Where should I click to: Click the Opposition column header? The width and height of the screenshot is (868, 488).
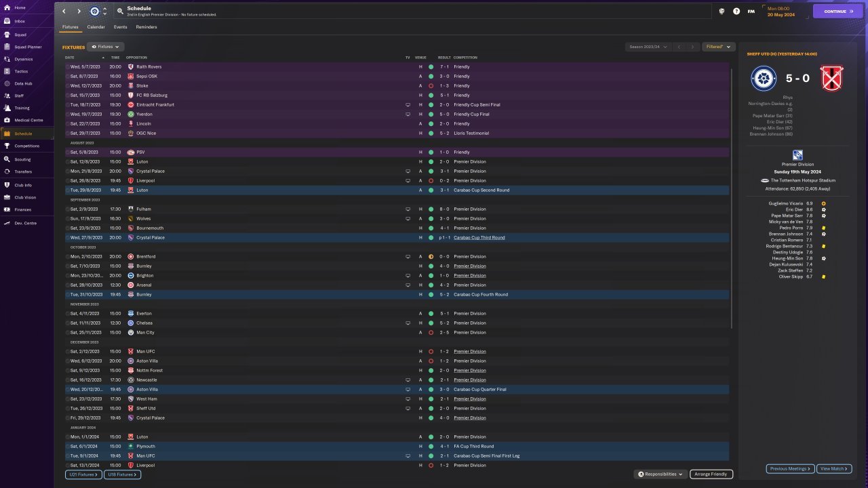pyautogui.click(x=136, y=58)
